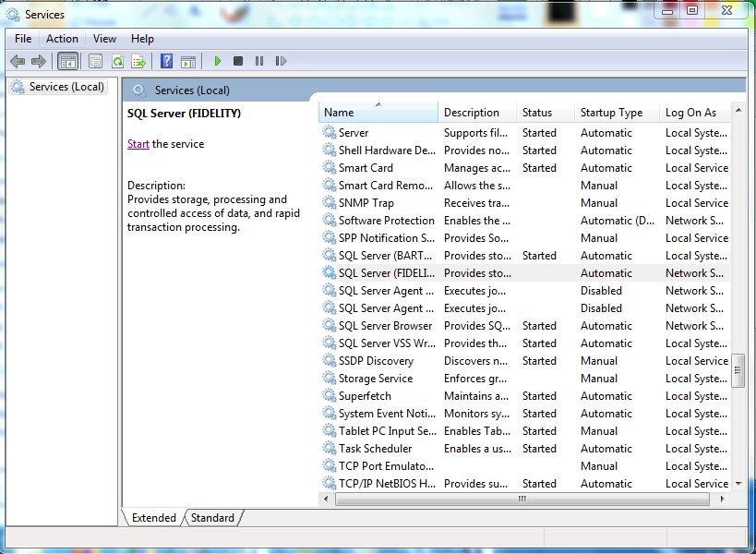Click the Stop Service square icon
The height and width of the screenshot is (554, 756).
pyautogui.click(x=238, y=61)
